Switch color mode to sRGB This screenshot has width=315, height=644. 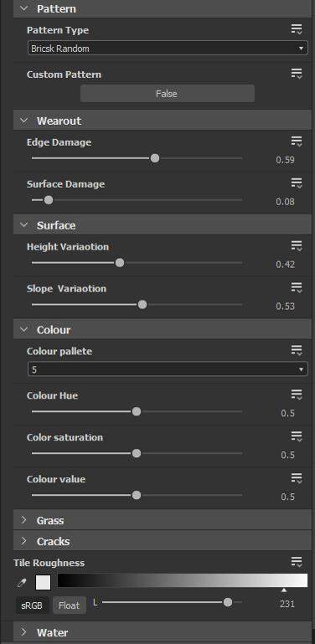(32, 605)
